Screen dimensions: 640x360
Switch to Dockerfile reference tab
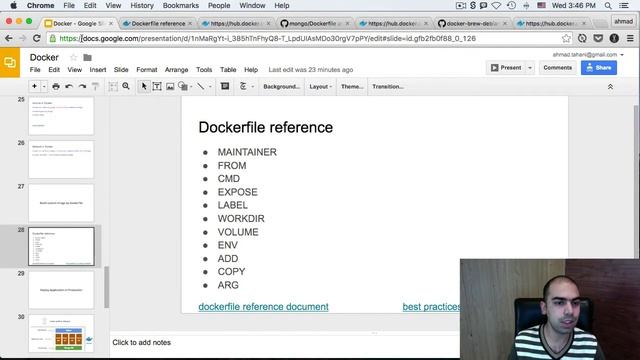coord(158,24)
